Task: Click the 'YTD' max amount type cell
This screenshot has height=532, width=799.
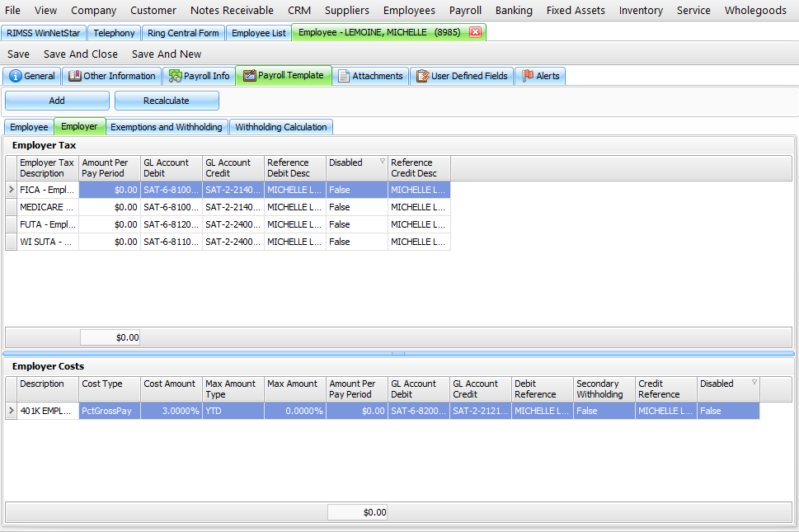Action: click(x=233, y=411)
